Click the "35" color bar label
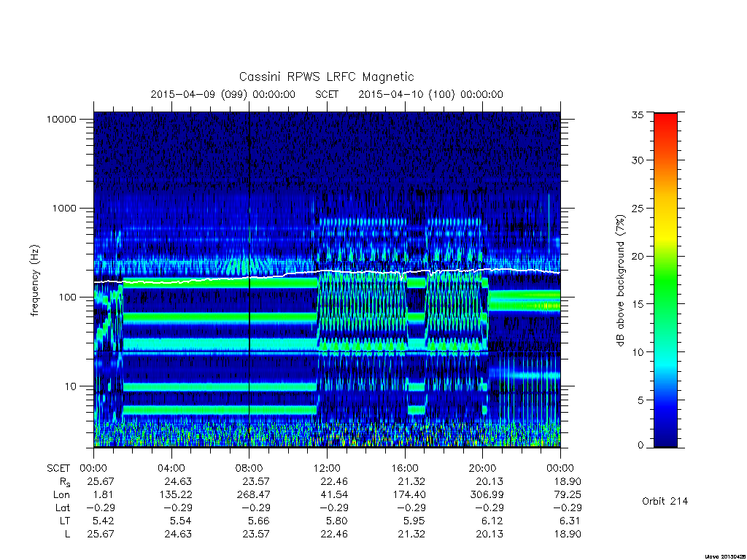The image size is (747, 560). (637, 114)
